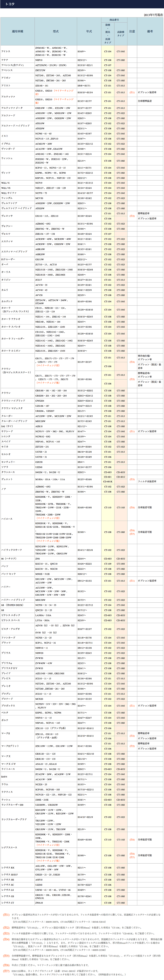Click the 適用車種 column header

tap(18, 31)
